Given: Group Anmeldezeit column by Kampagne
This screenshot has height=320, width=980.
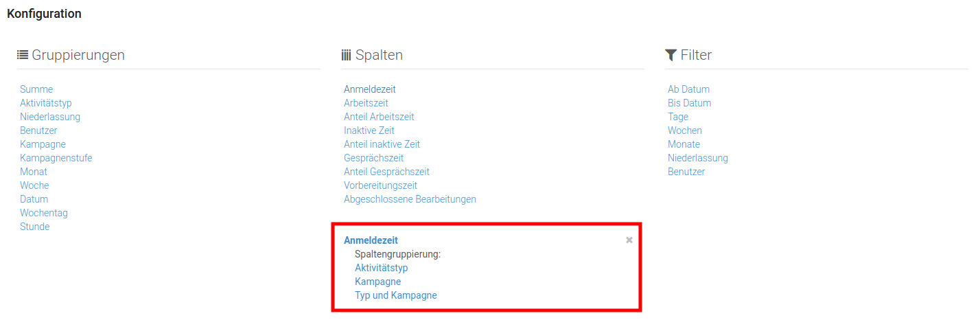Looking at the screenshot, I should 378,282.
